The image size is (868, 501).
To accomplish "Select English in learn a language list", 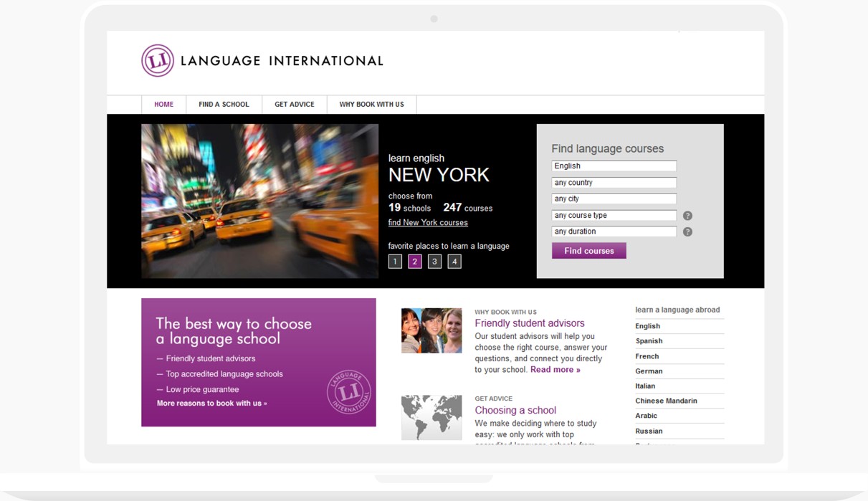I will (647, 326).
